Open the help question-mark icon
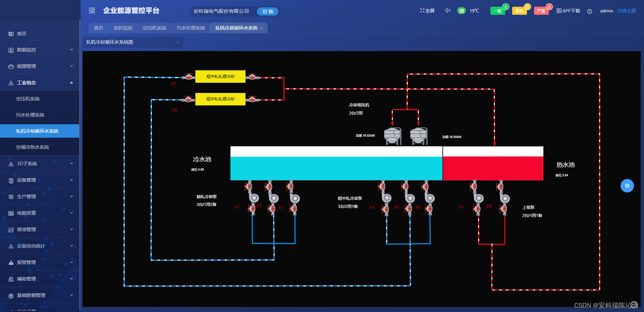This screenshot has height=312, width=644. point(590,11)
